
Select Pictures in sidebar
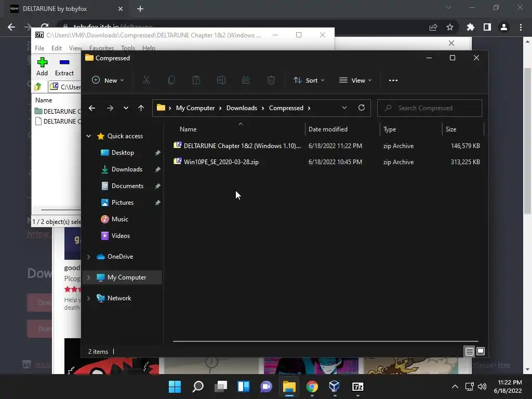[123, 203]
